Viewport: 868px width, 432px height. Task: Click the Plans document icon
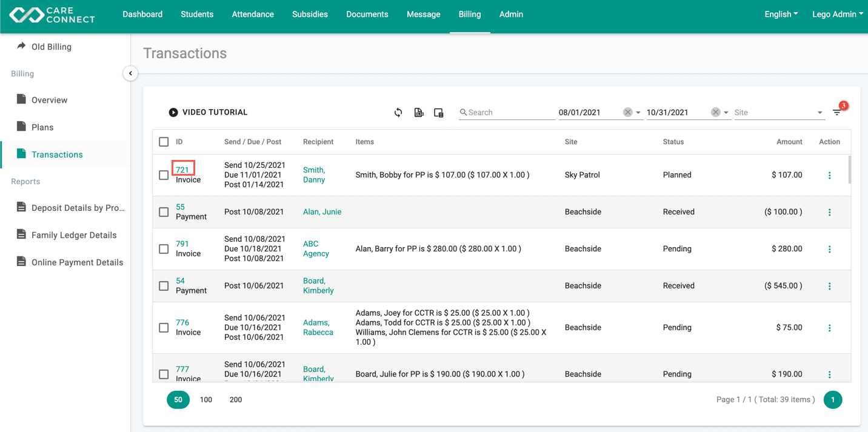(x=21, y=127)
